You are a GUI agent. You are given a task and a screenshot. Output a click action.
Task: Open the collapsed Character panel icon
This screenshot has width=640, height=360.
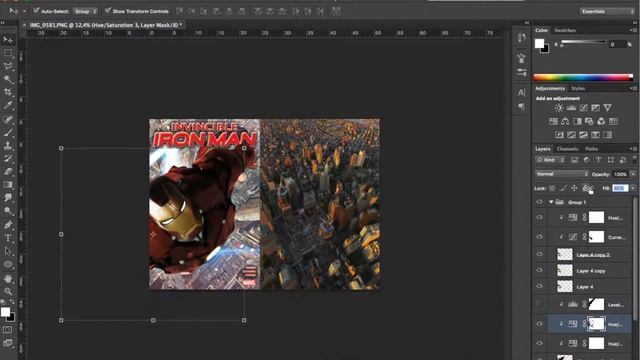521,93
